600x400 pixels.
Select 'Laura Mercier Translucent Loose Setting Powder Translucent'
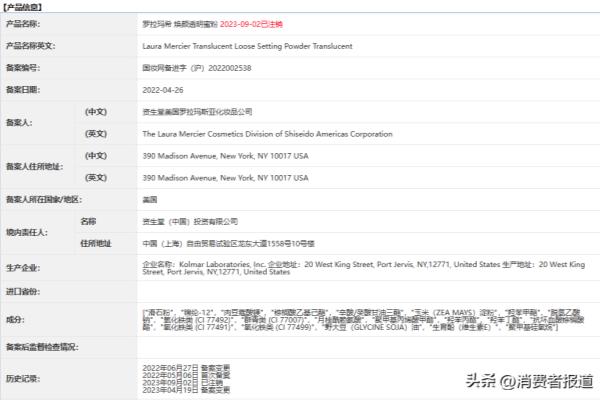click(247, 46)
